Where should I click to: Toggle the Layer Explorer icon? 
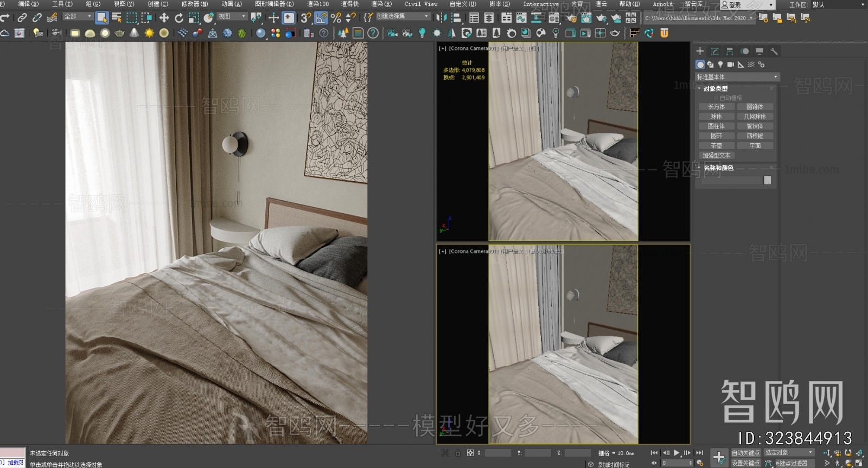click(489, 18)
